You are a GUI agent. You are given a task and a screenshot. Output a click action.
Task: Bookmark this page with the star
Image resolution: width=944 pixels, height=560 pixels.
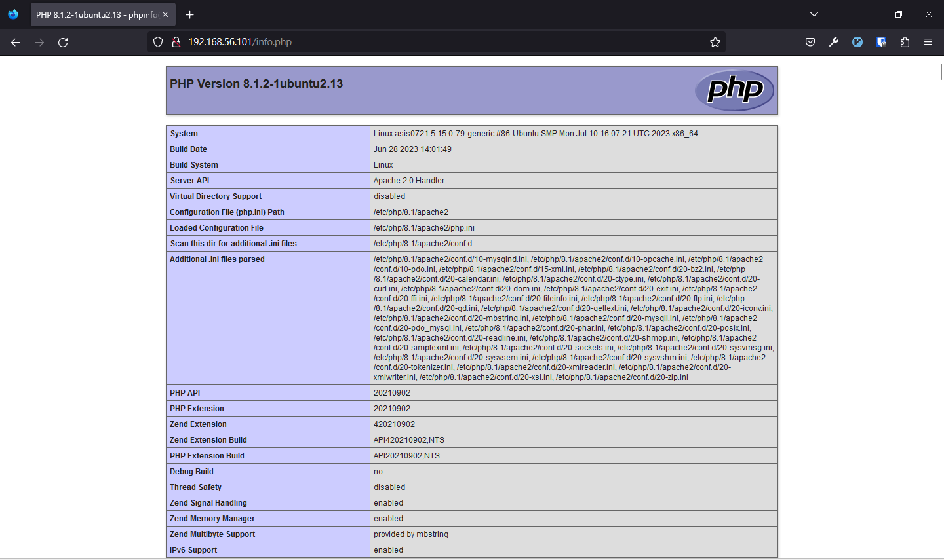[715, 41]
